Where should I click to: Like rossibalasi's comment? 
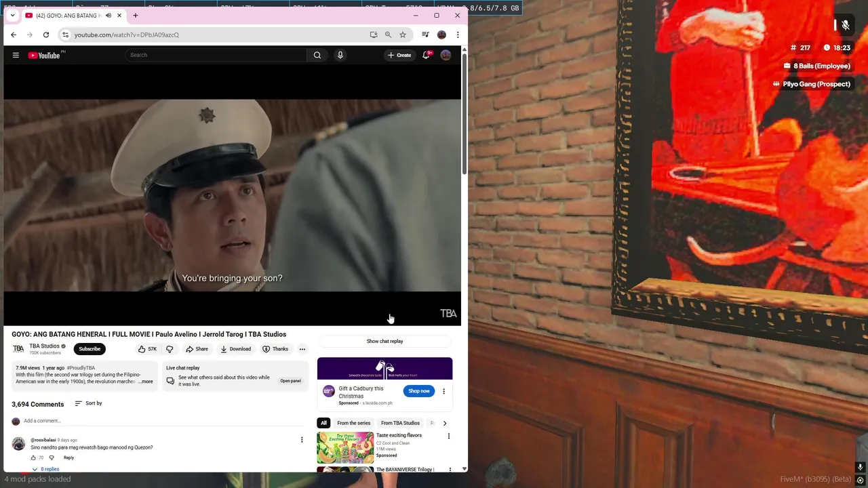click(33, 457)
